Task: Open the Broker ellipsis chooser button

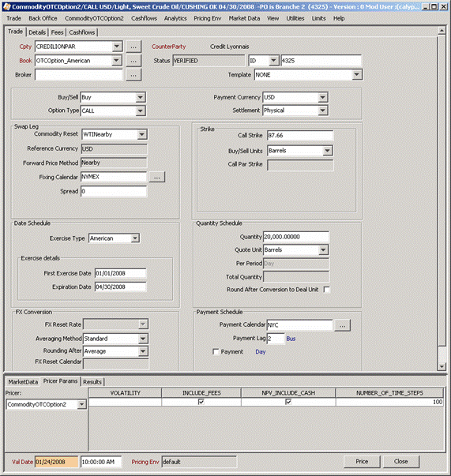Action: point(133,75)
